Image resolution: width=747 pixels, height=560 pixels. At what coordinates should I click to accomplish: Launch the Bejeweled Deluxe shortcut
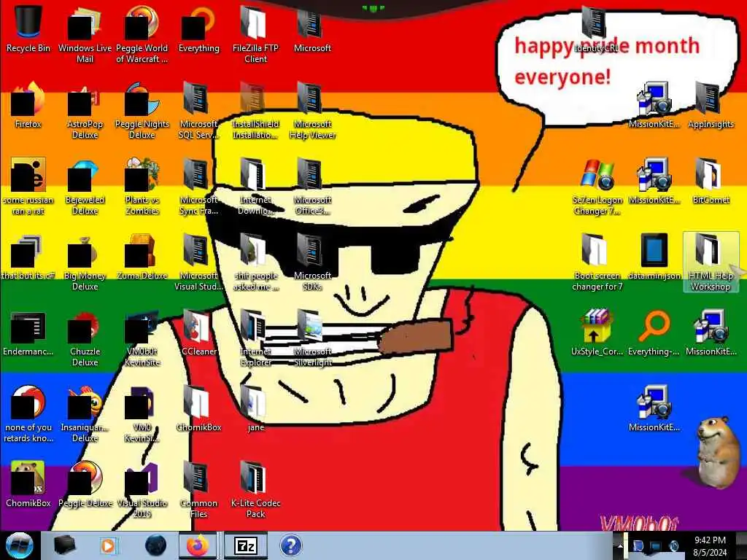(x=85, y=187)
